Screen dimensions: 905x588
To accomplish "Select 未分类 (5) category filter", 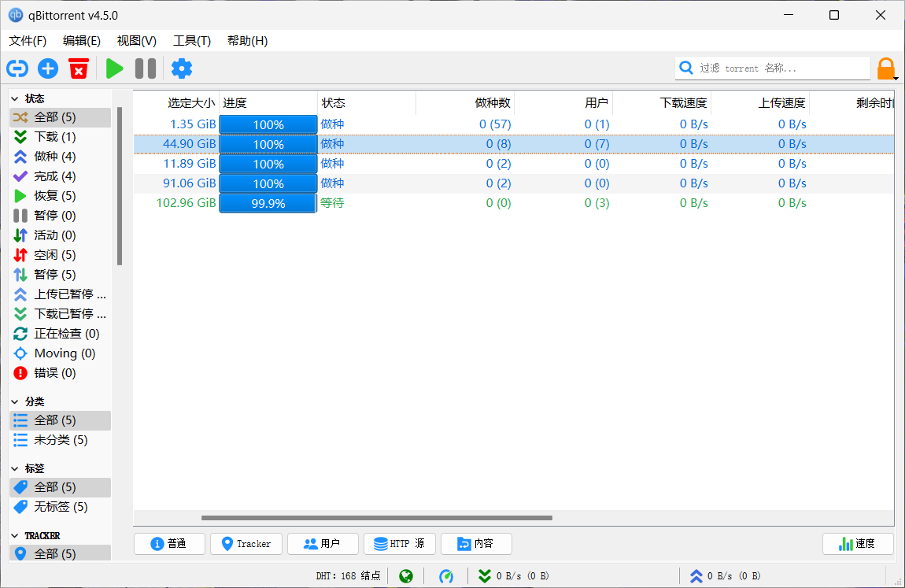I will [x=60, y=440].
